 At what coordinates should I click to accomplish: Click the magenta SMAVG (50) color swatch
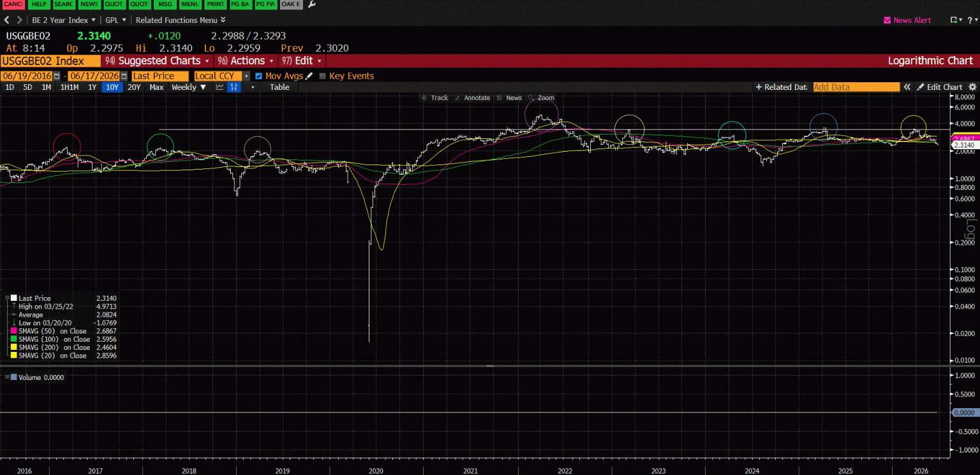coord(14,332)
